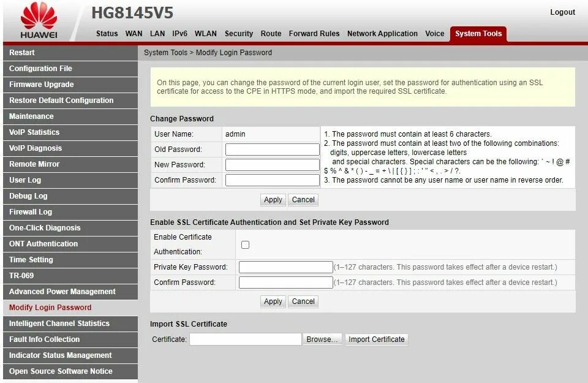Open the Security tab
Viewport: 588px width, 383px height.
coord(239,33)
